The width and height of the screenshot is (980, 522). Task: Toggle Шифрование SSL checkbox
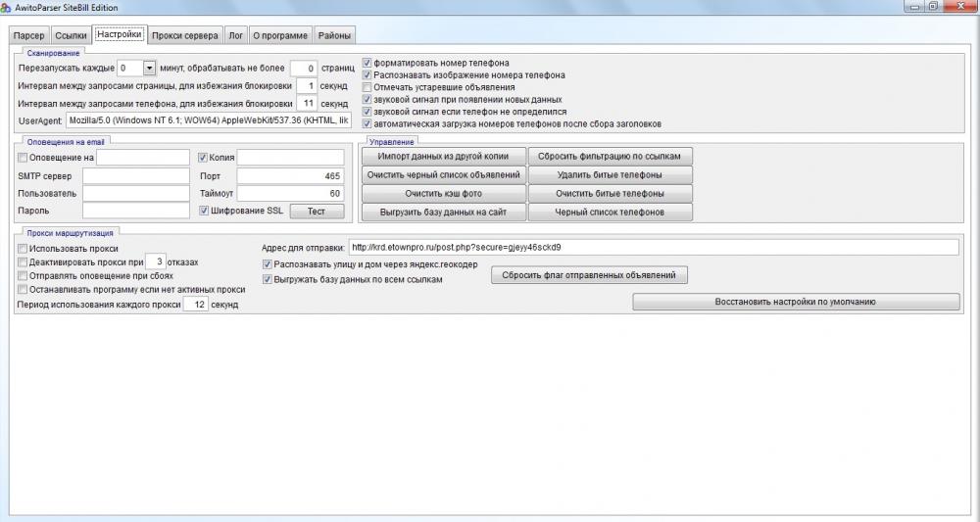[204, 211]
